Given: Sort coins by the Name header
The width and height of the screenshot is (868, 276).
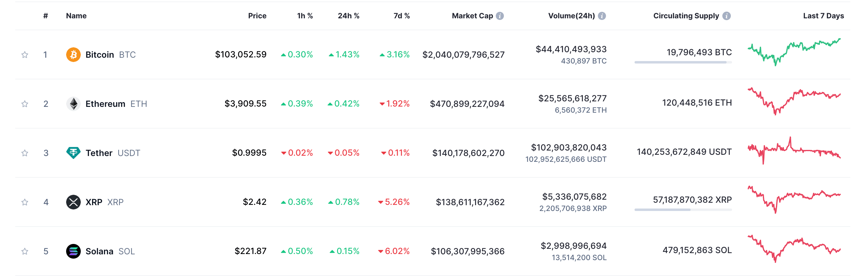Looking at the screenshot, I should point(76,16).
